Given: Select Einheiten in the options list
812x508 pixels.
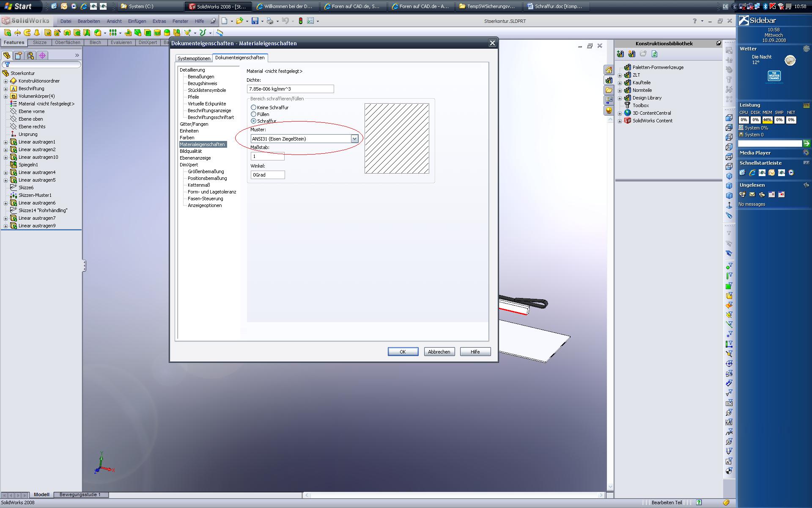Looking at the screenshot, I should click(189, 131).
